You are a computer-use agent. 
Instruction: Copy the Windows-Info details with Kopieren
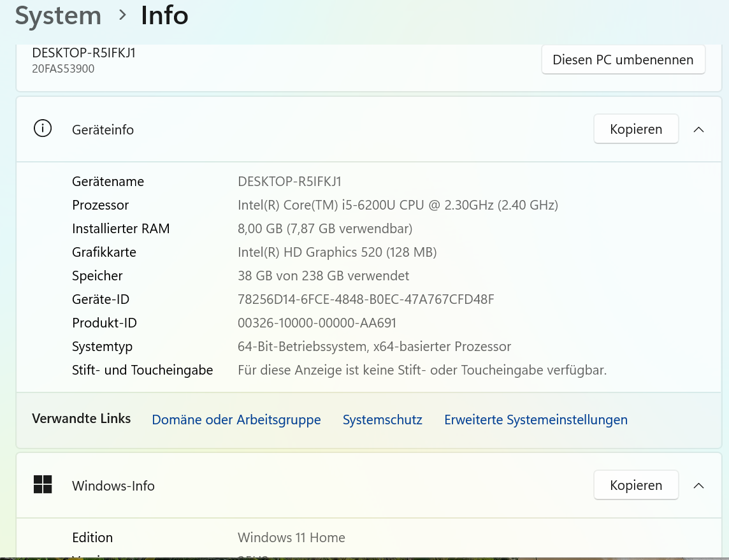pyautogui.click(x=635, y=485)
